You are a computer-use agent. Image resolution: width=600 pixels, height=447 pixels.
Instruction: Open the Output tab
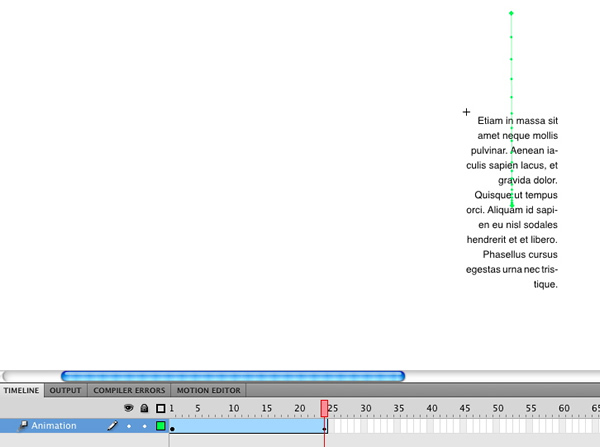(66, 390)
